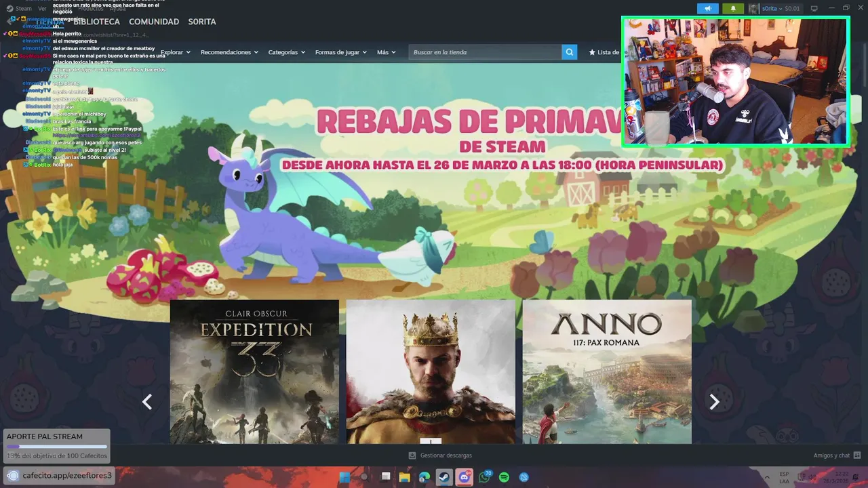Click wallet balance $0.01
The width and height of the screenshot is (868, 488).
coord(792,9)
